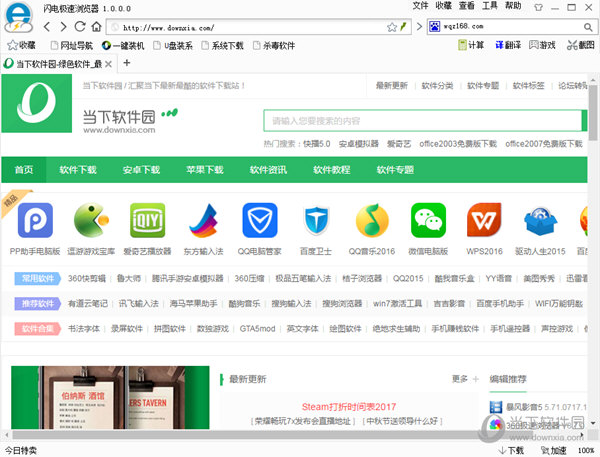The height and width of the screenshot is (457, 600).
Task: Open the PP助手电脑版 app icon
Action: pos(35,220)
